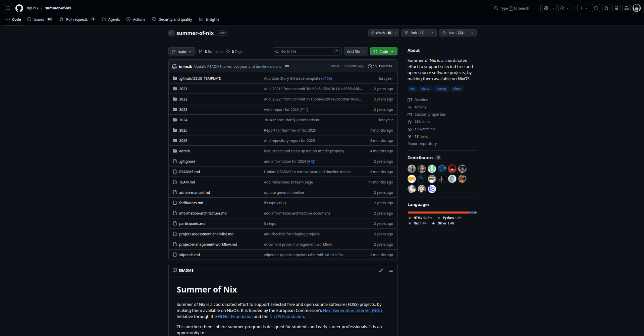Click imincik's avatar in the latest commit
Viewport: 644px width, 336px height.
[x=174, y=66]
